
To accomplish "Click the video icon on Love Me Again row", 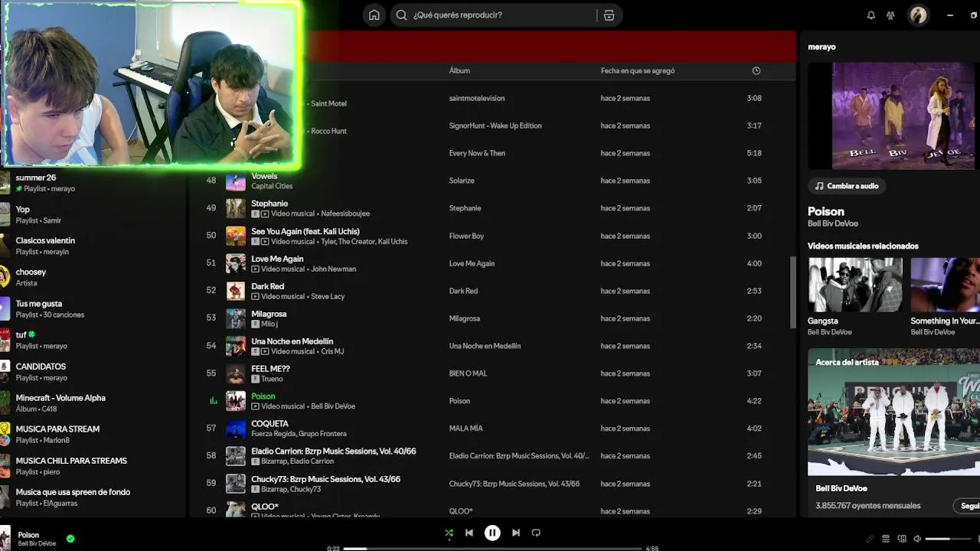I will (255, 269).
